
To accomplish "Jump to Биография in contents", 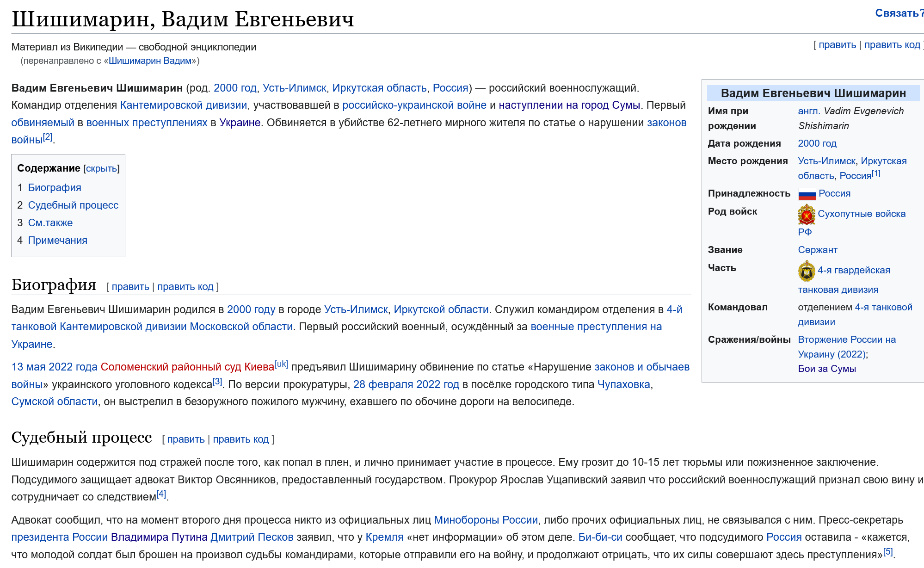I will coord(55,188).
